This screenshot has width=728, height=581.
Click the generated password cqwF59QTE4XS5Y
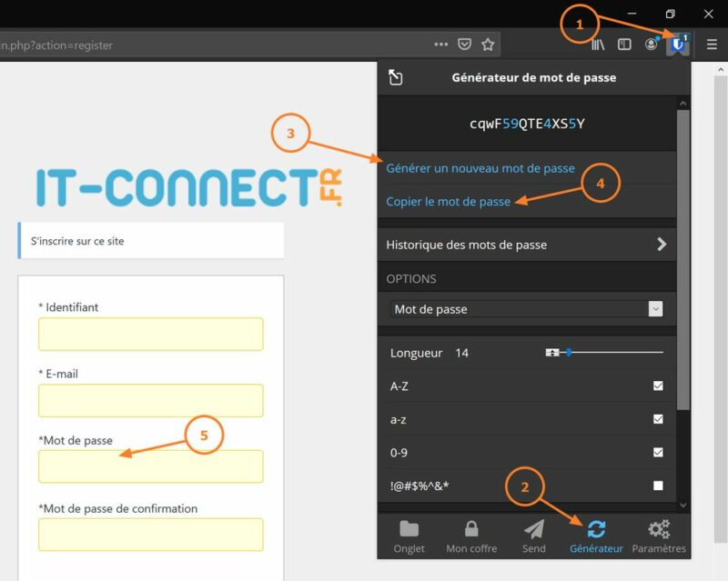[x=527, y=124]
